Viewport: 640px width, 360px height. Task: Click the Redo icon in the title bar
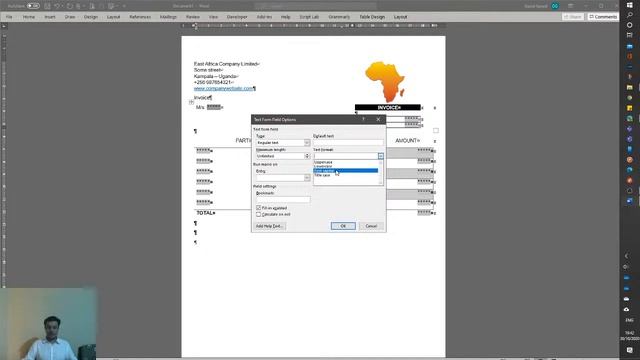70,6
